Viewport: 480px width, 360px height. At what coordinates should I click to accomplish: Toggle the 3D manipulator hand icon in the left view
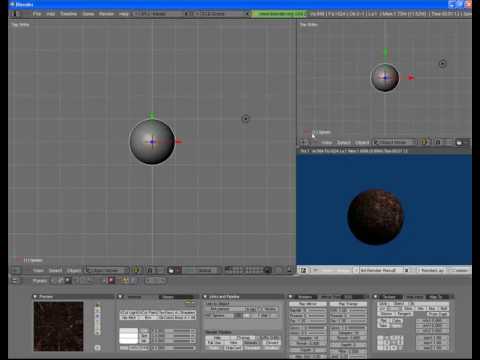(171, 270)
